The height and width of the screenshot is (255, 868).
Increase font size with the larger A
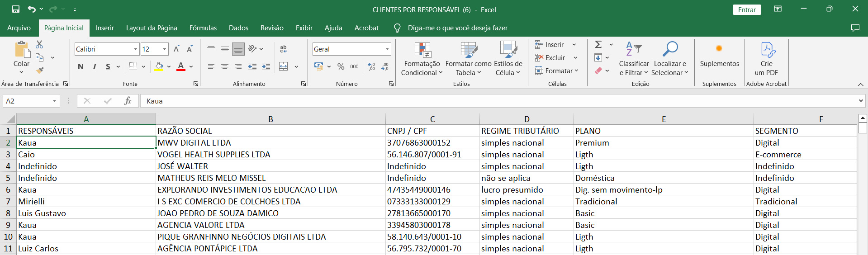pyautogui.click(x=177, y=49)
